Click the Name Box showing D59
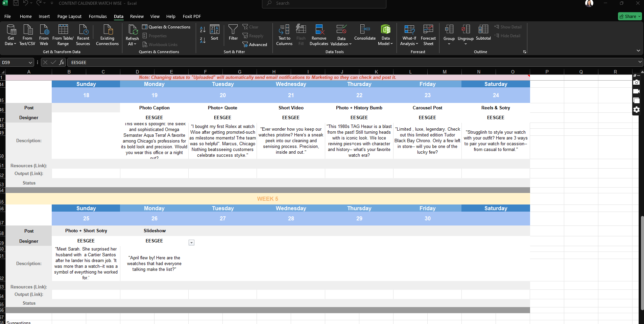 click(x=15, y=62)
